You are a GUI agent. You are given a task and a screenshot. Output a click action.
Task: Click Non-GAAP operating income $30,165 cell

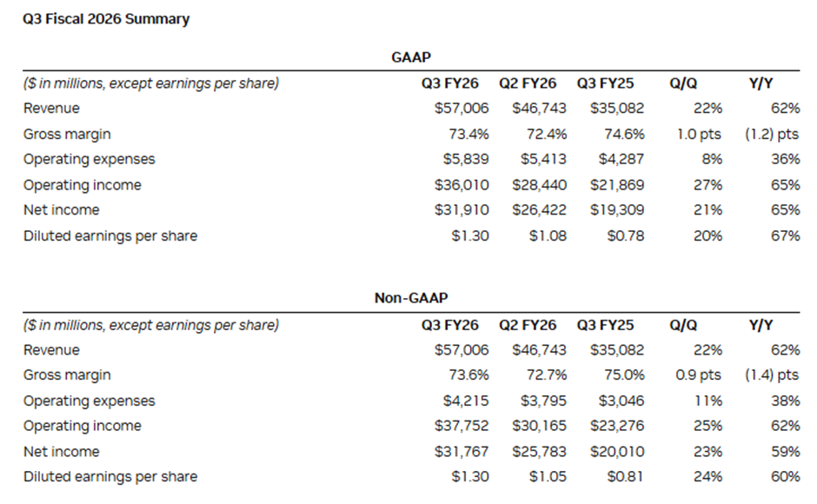click(539, 427)
